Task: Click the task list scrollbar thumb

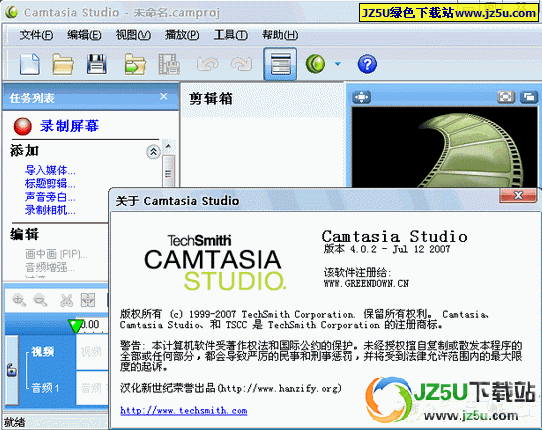Action: click(x=168, y=171)
